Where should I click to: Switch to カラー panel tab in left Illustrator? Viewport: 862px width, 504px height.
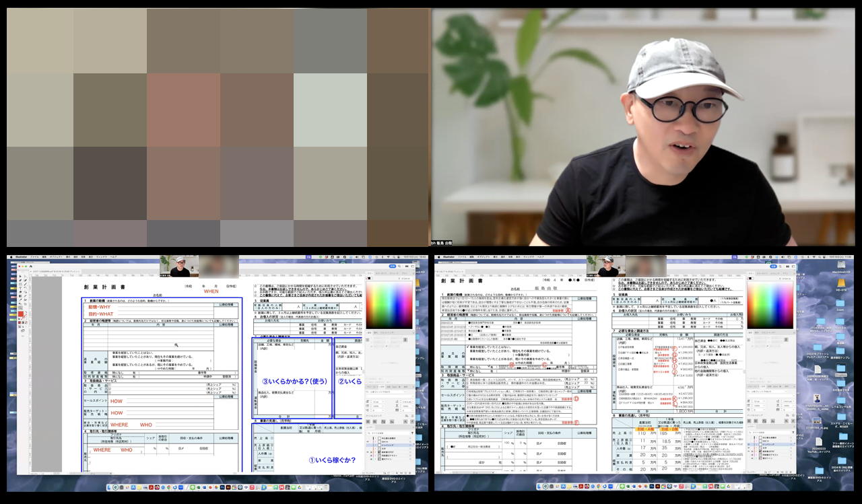pyautogui.click(x=370, y=273)
